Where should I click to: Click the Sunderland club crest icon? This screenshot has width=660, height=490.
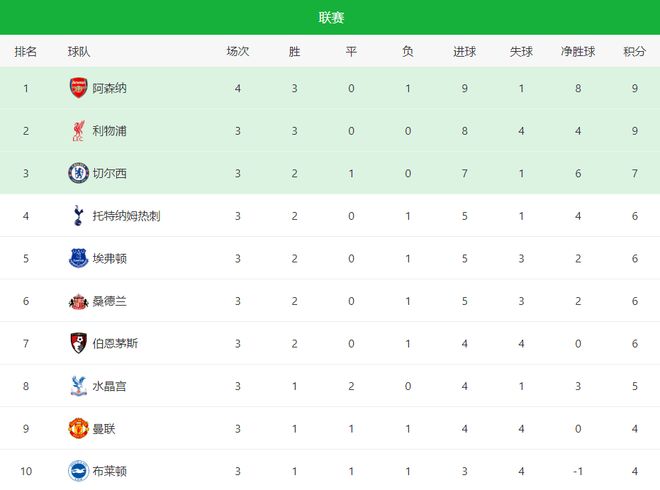tap(78, 301)
